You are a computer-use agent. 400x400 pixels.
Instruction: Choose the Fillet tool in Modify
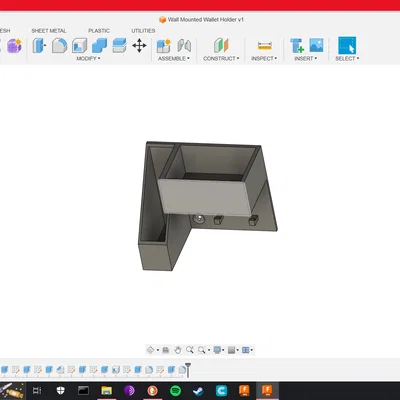click(60, 45)
